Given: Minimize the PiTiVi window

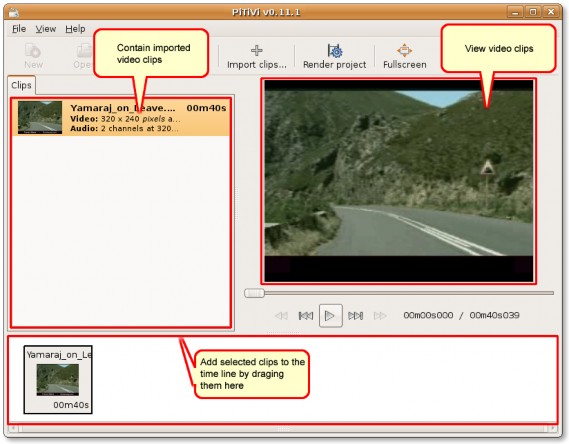Looking at the screenshot, I should (515, 12).
